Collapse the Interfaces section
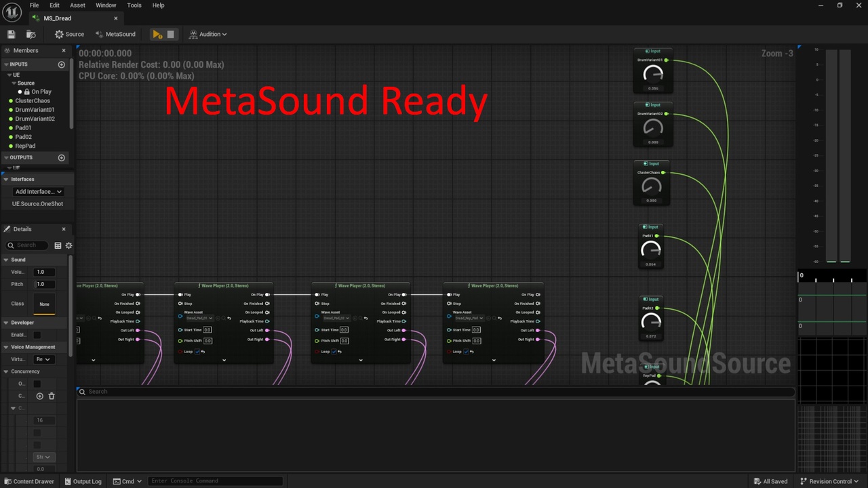868x488 pixels. 5,180
